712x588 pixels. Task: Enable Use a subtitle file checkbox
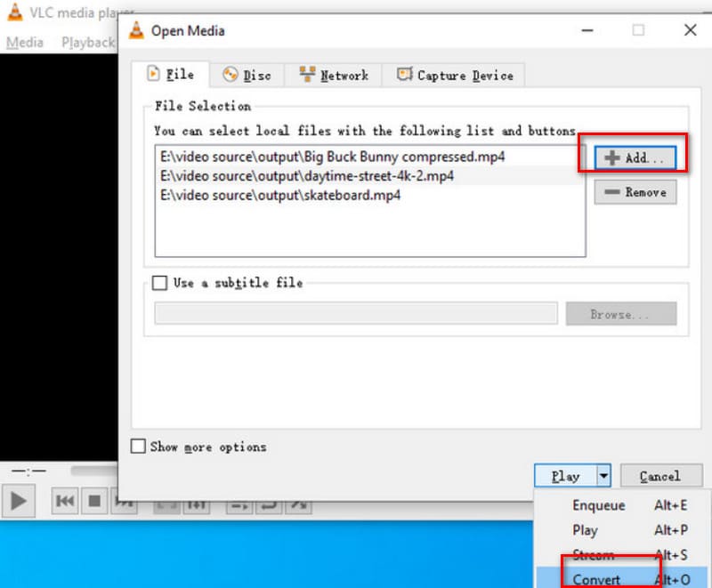[159, 283]
